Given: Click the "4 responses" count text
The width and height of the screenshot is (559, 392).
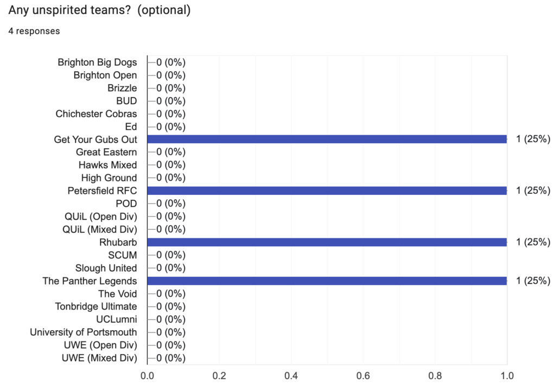Looking at the screenshot, I should click(34, 31).
